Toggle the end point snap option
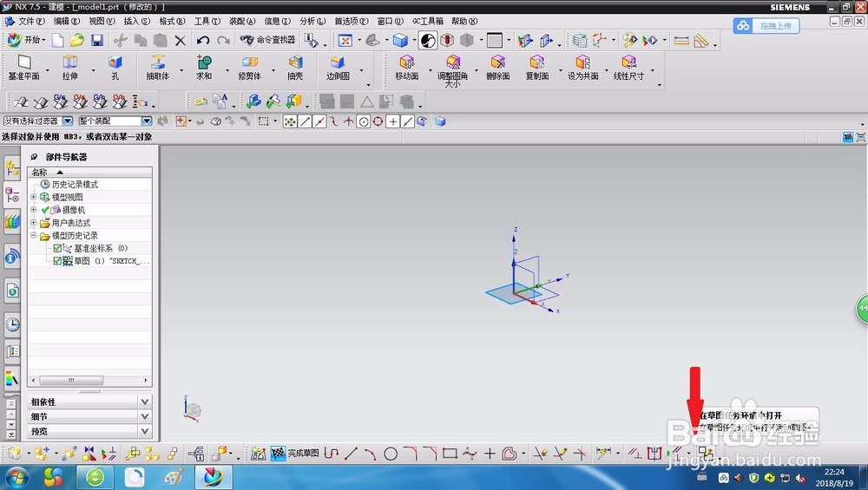 [x=305, y=121]
